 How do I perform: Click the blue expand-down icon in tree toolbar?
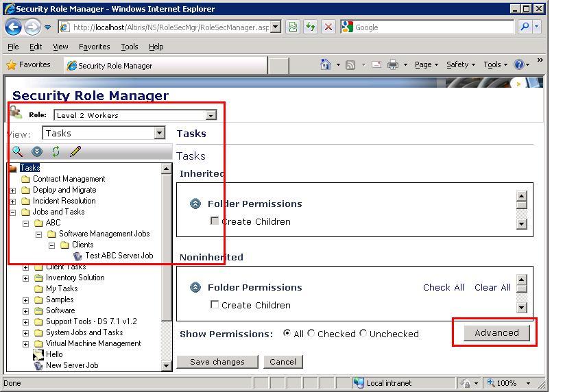[x=37, y=151]
